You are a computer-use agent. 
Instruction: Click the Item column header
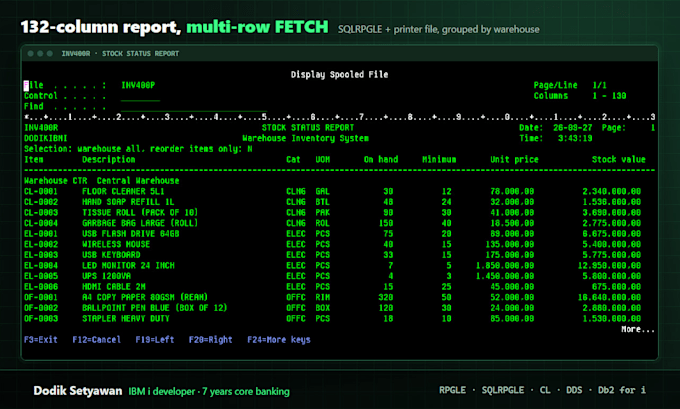click(34, 160)
